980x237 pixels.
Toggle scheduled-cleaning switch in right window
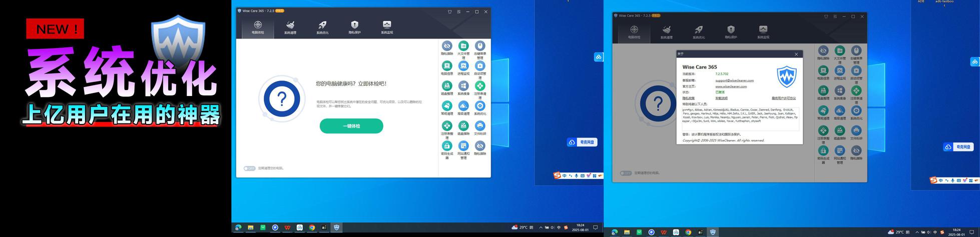tap(626, 173)
